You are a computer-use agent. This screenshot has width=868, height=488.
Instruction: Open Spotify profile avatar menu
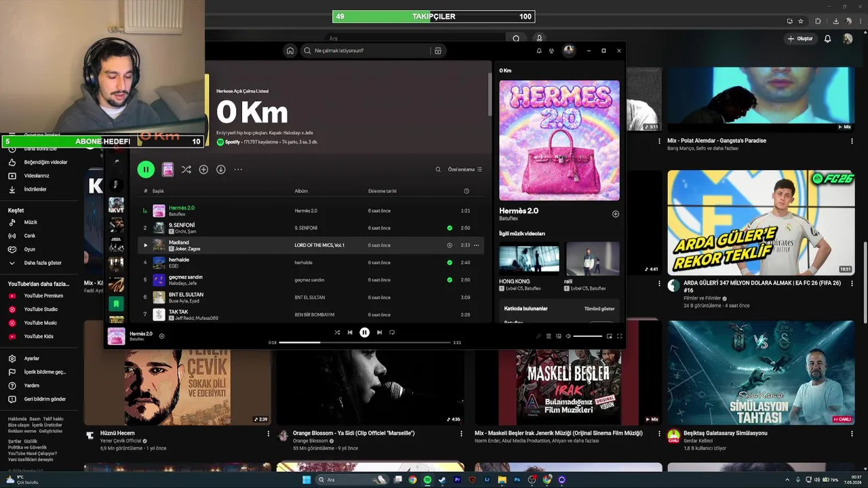pyautogui.click(x=569, y=50)
